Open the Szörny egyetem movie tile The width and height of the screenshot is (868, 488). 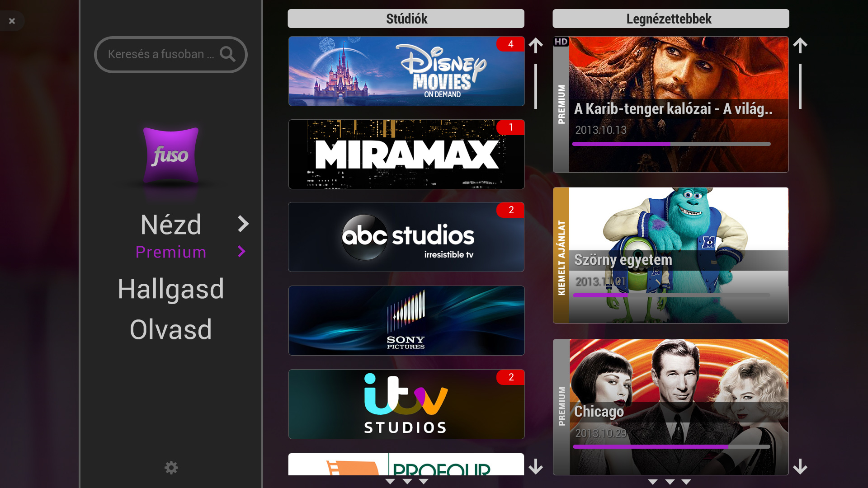pyautogui.click(x=670, y=255)
